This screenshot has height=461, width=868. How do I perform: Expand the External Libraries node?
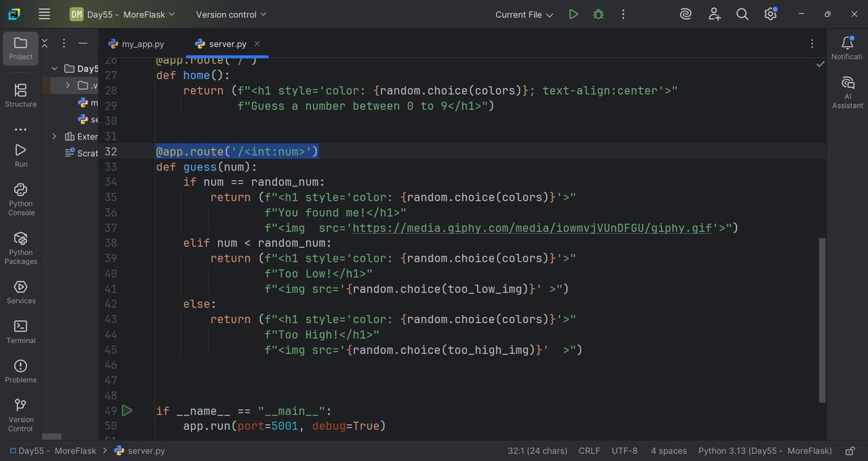pos(54,137)
